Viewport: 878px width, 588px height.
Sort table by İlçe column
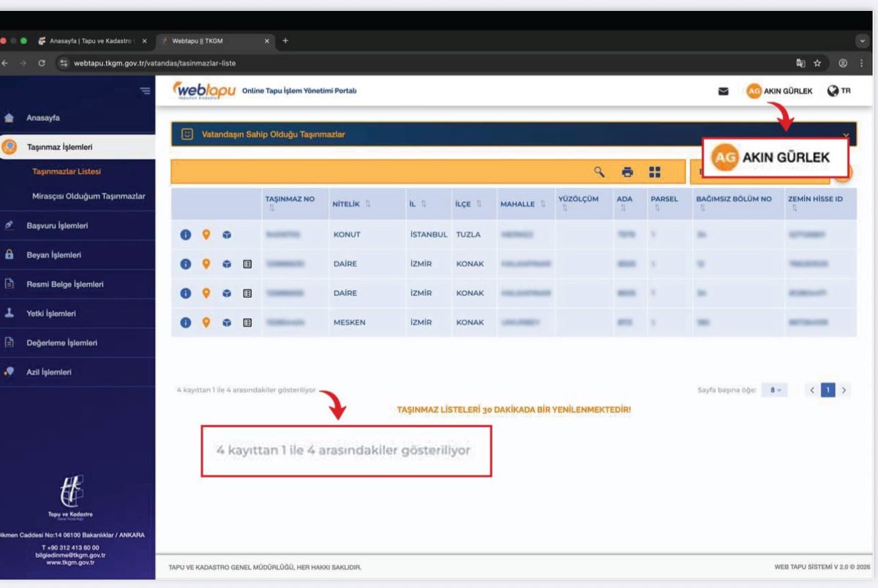[x=479, y=204]
